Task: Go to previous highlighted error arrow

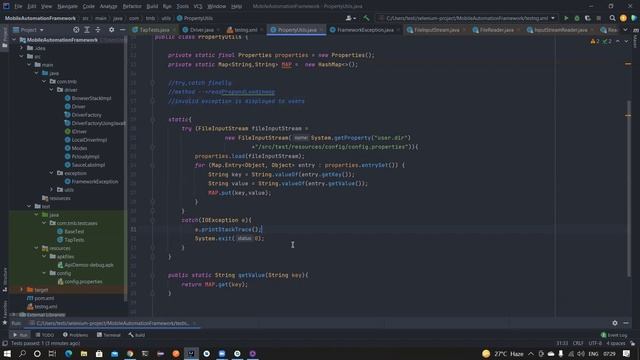Action: click(x=618, y=41)
